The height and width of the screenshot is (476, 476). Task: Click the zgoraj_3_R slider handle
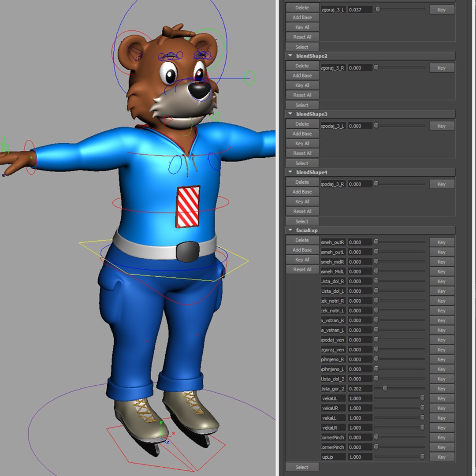tap(376, 67)
